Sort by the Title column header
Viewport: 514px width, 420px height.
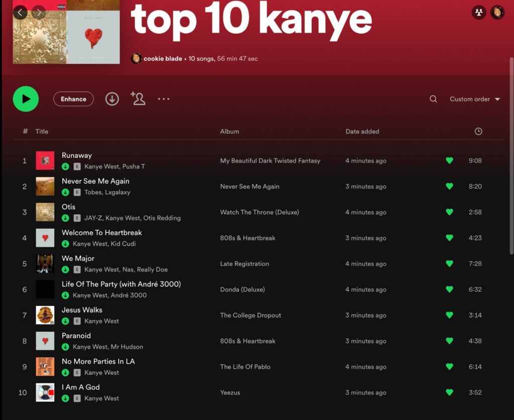[x=42, y=131]
